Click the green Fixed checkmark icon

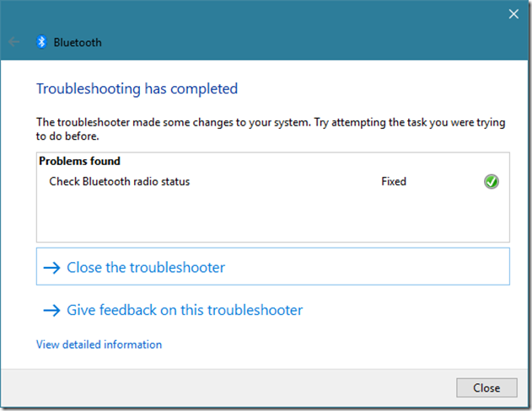pyautogui.click(x=491, y=182)
